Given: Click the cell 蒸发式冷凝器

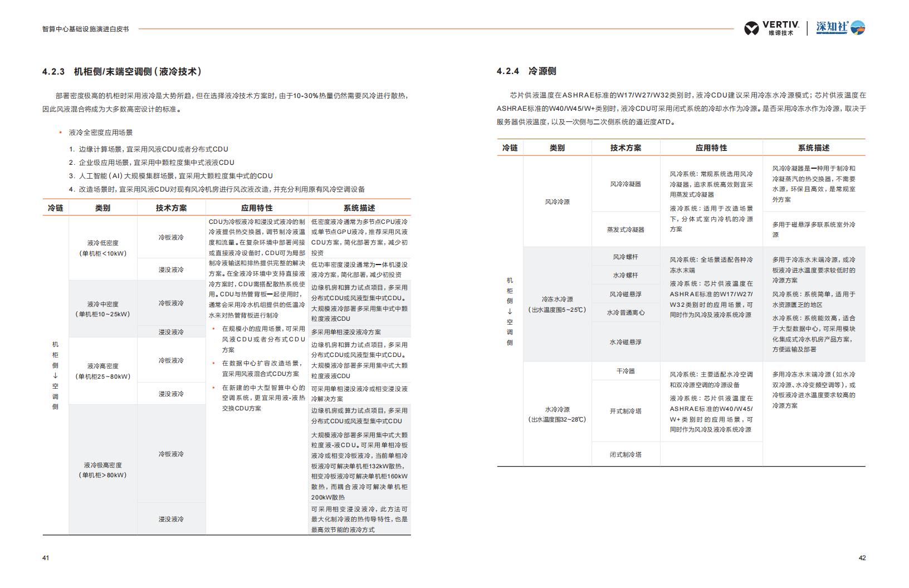Looking at the screenshot, I should 625,229.
